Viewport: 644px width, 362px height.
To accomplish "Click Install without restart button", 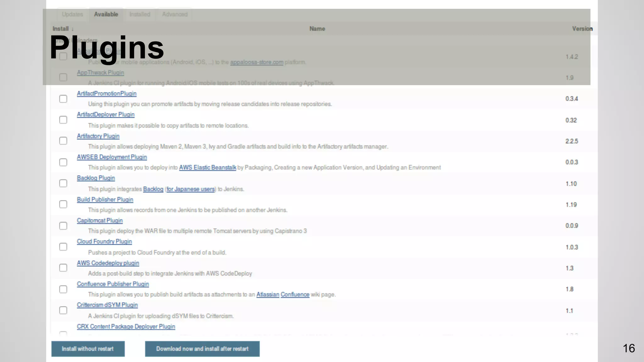I will [x=88, y=349].
